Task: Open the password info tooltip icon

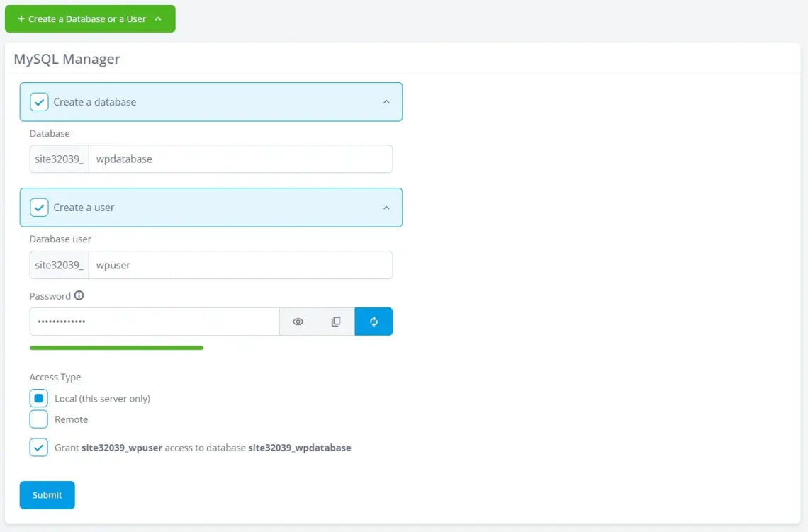Action: pos(80,295)
